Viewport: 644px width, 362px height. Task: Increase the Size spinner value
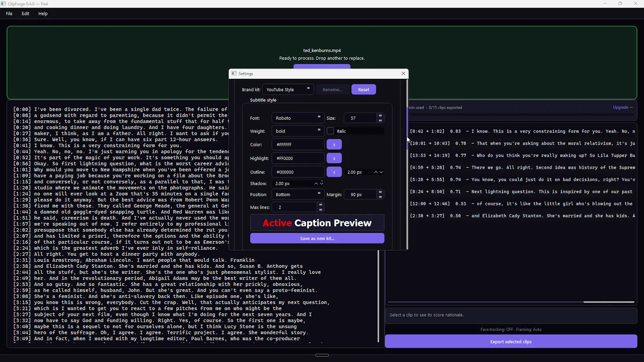coord(380,116)
